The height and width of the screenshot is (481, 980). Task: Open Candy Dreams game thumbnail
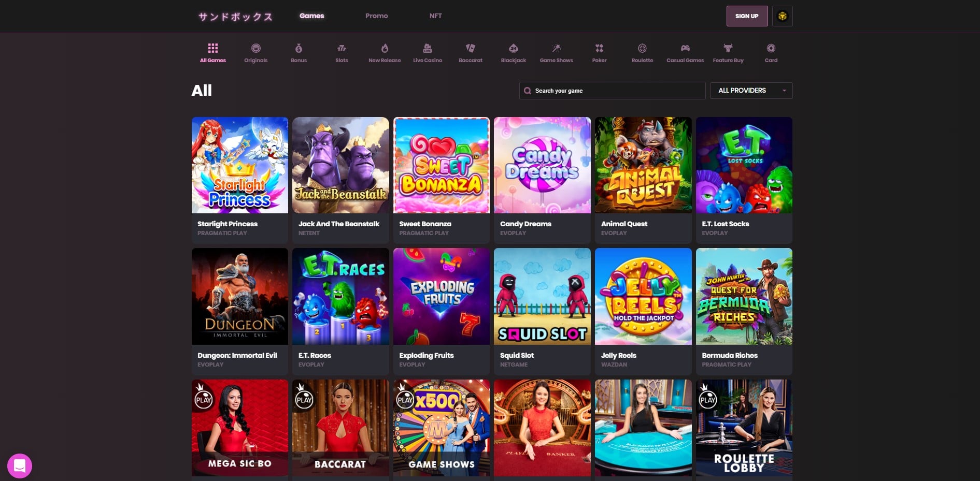[542, 165]
